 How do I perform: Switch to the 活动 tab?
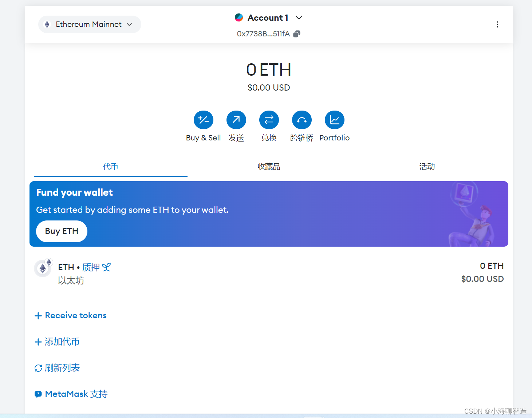click(427, 167)
